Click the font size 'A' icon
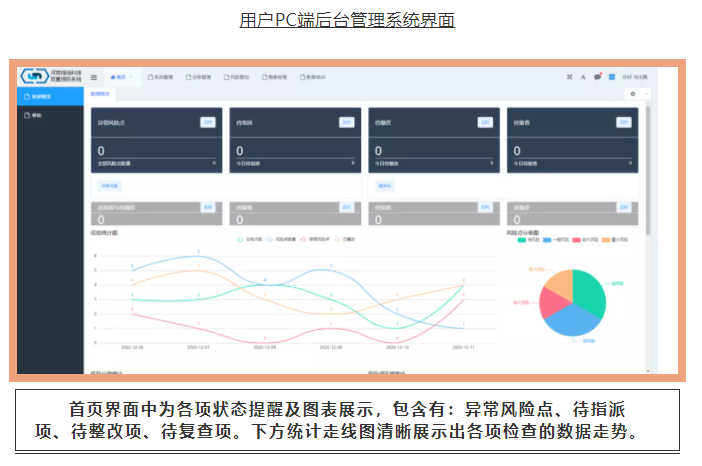This screenshot has height=466, width=702. click(x=583, y=76)
